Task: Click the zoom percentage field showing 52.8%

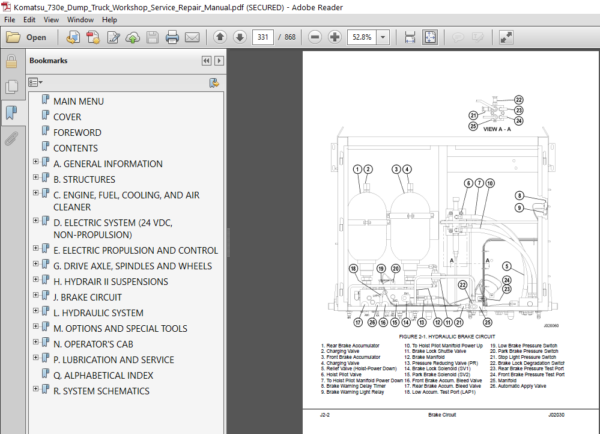Action: click(362, 37)
